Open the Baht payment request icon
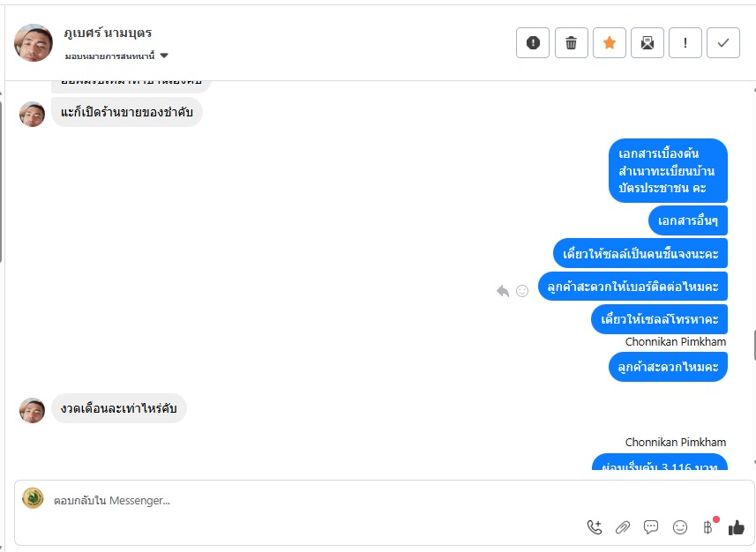 coord(707,527)
